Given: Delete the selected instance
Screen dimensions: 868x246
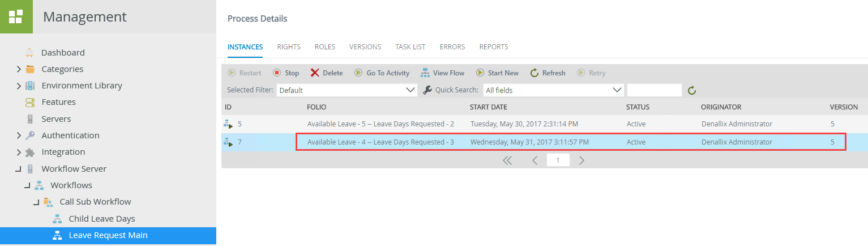Looking at the screenshot, I should 327,73.
